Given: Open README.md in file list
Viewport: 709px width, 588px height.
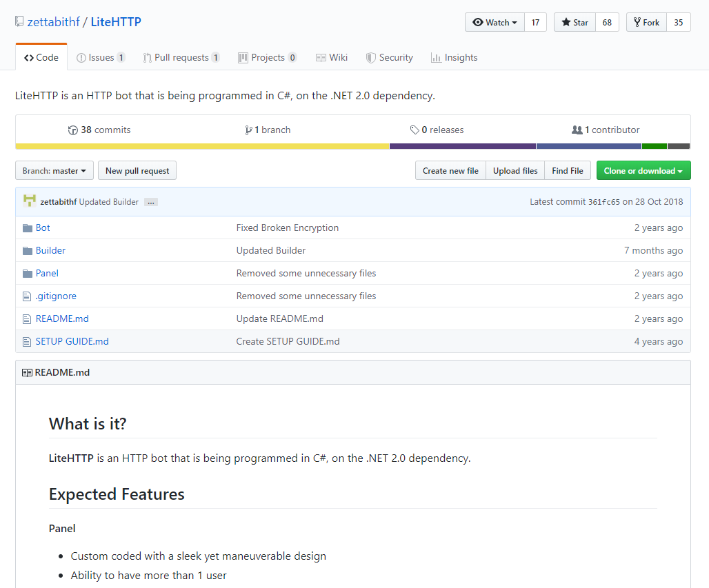Looking at the screenshot, I should (62, 318).
